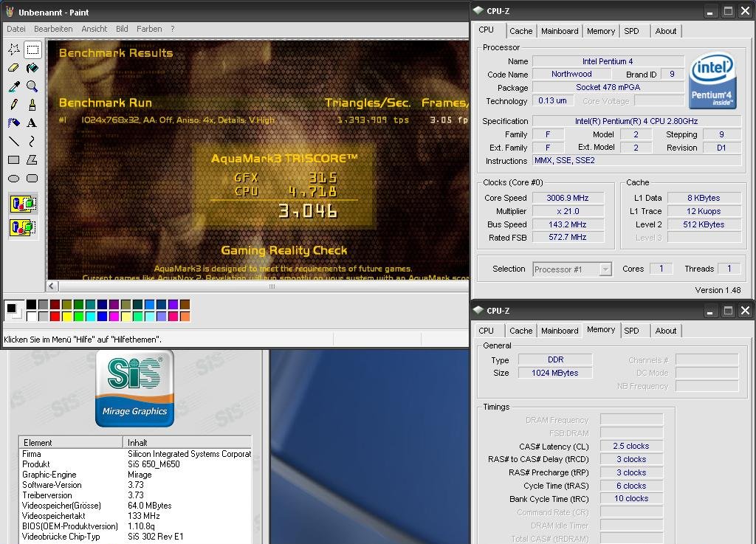This screenshot has width=756, height=544.
Task: Click the Paint horizontal scrollbar thumb
Action: point(272,286)
